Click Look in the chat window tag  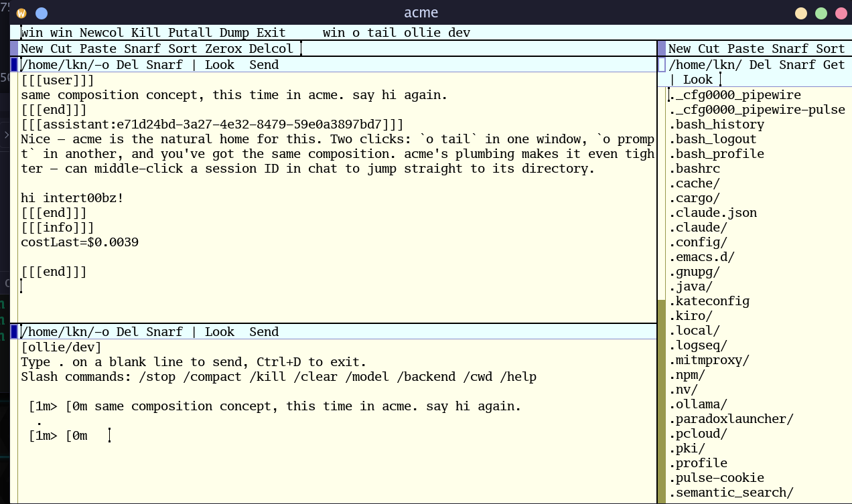pyautogui.click(x=220, y=65)
